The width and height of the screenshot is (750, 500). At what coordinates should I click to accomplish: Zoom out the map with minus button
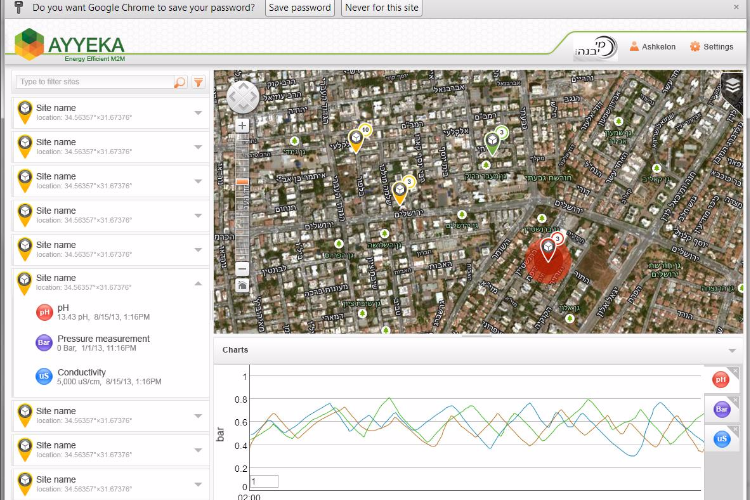pos(243,269)
